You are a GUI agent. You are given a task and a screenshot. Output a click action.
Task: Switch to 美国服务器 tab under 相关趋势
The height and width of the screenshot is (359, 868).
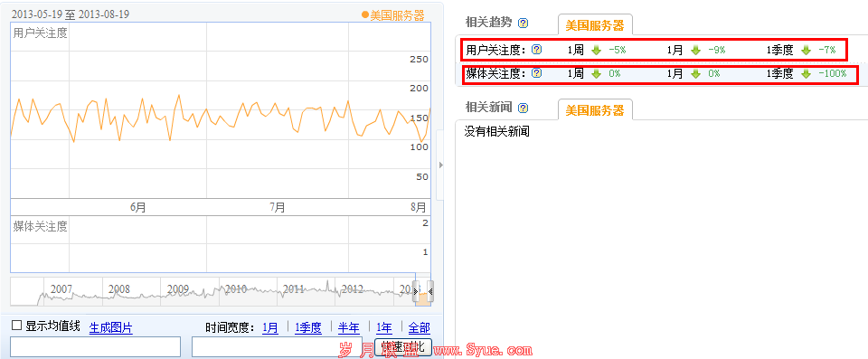tap(595, 25)
